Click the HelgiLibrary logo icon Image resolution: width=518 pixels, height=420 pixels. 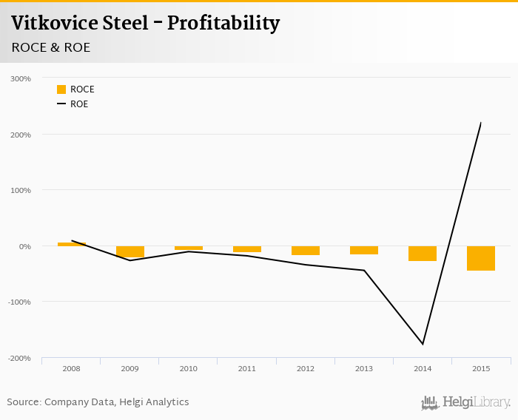(x=430, y=403)
